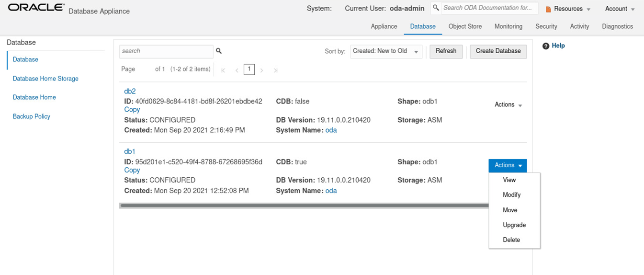Click the Help question mark icon
The image size is (644, 275).
coord(545,46)
